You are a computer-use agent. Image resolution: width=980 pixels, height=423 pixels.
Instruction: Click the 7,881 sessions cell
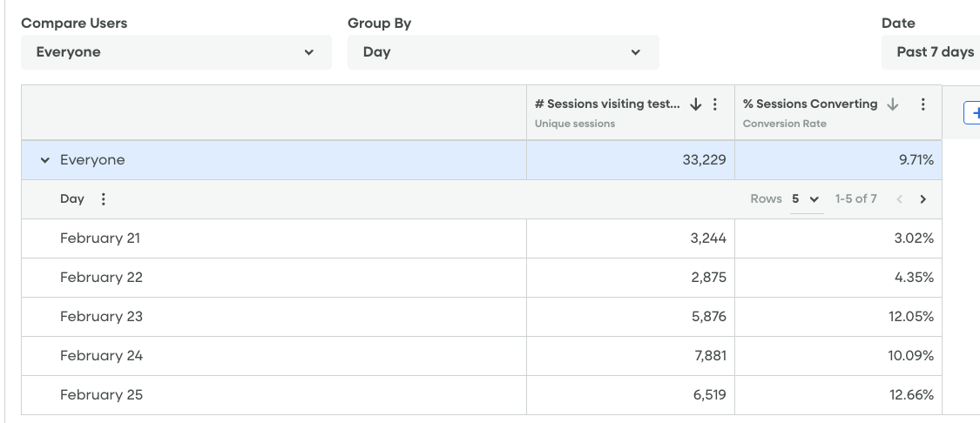708,356
